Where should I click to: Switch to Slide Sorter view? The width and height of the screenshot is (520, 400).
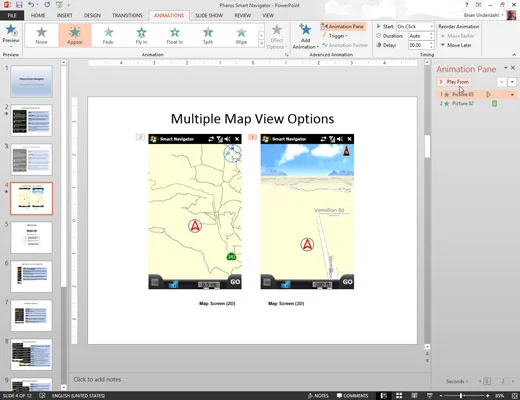point(399,395)
